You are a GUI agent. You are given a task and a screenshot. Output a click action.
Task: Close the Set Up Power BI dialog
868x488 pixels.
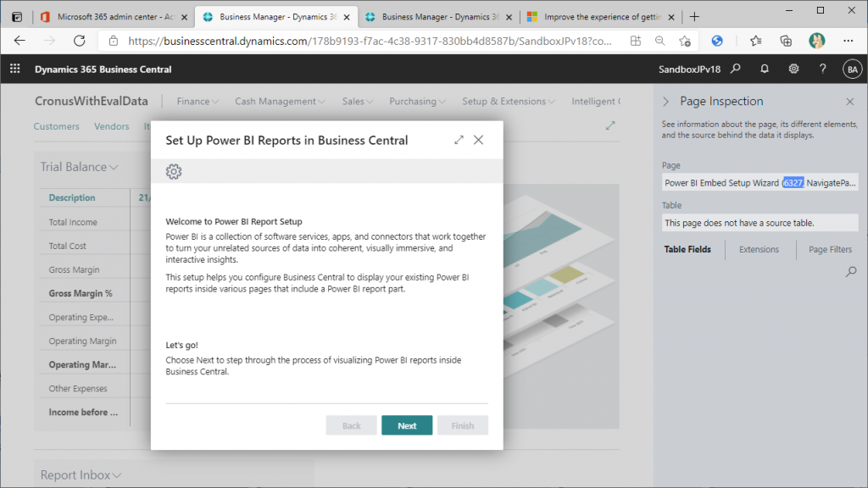click(478, 140)
